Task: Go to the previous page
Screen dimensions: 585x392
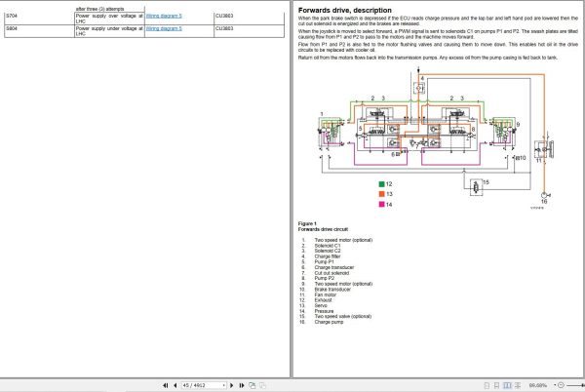Action: point(175,385)
